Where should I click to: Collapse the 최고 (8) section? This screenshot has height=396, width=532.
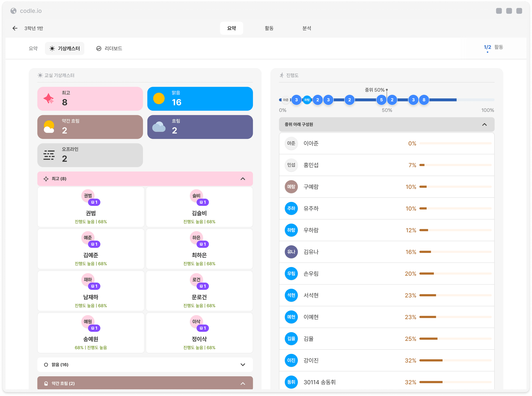[x=243, y=179]
